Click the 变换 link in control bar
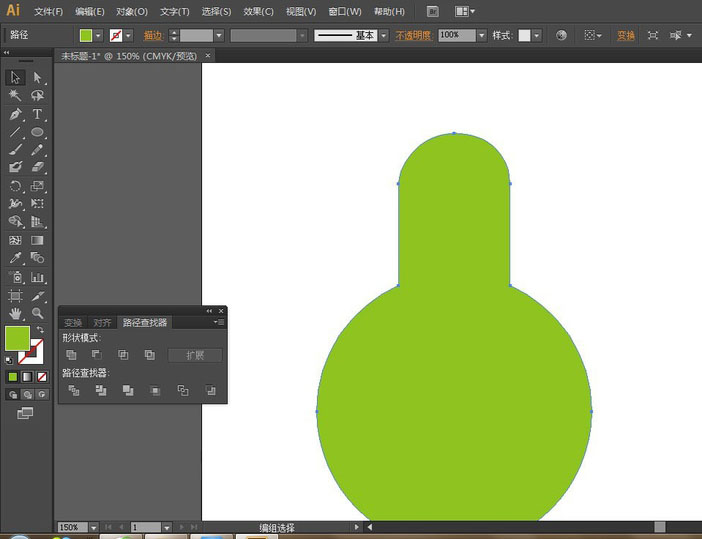Image resolution: width=702 pixels, height=539 pixels. tap(625, 35)
